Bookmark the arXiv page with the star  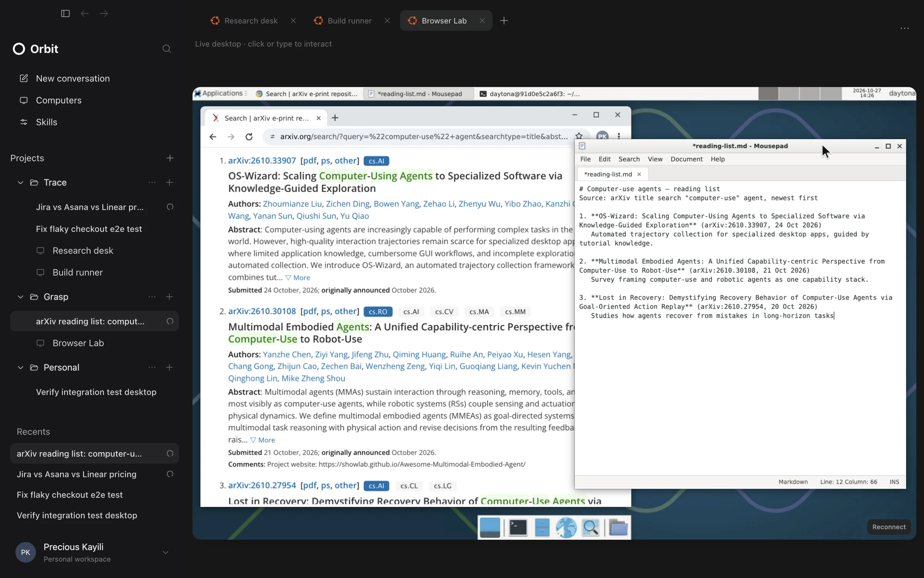(579, 136)
